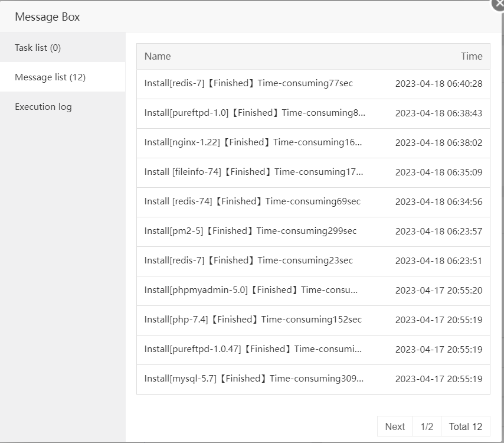Screen dimensions: 504x443
Task: Select the mysql-5.7 install message
Action: [254, 379]
